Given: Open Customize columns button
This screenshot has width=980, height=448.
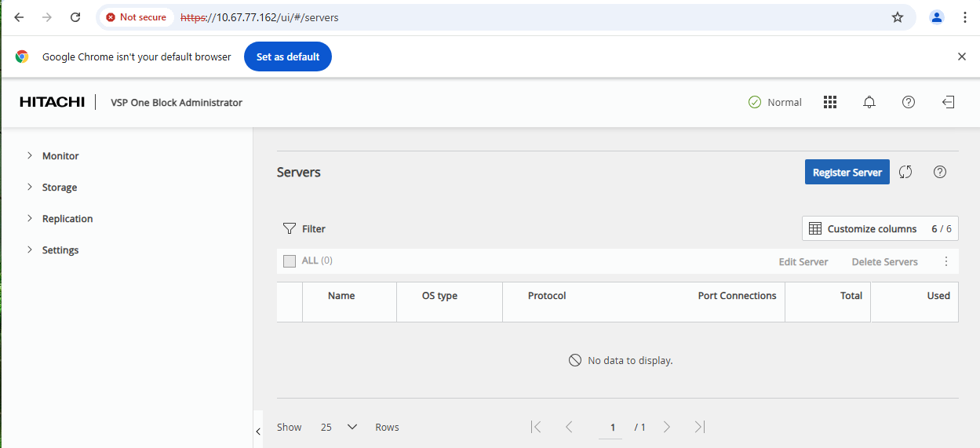Looking at the screenshot, I should pos(880,228).
